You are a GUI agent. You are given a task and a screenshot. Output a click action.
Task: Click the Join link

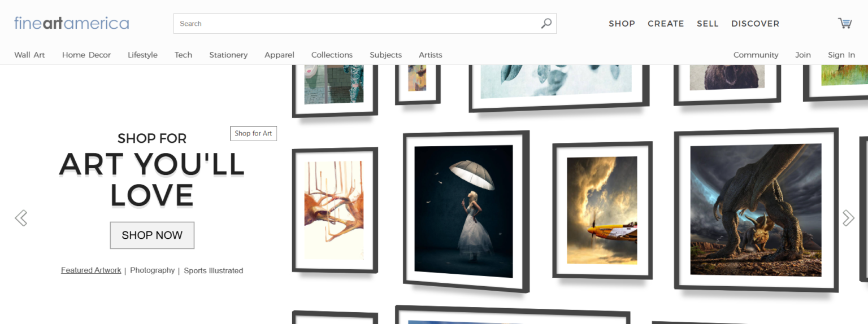point(803,55)
